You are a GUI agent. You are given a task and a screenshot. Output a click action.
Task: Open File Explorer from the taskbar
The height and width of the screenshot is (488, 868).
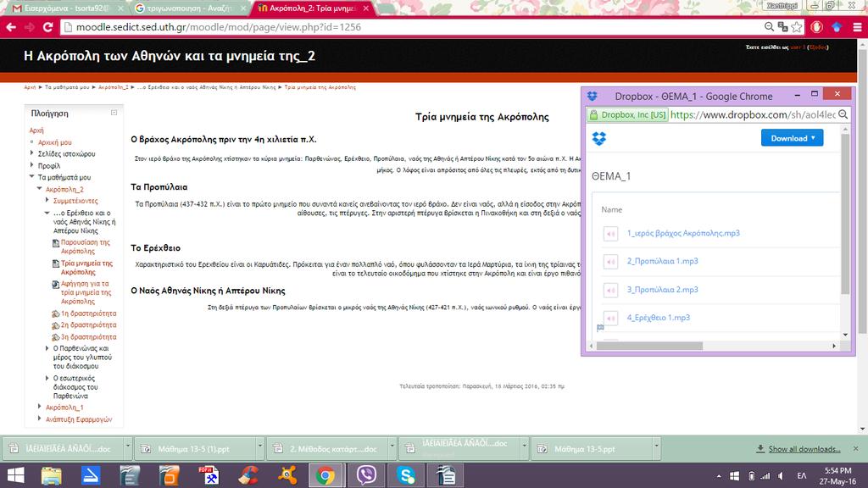click(51, 475)
